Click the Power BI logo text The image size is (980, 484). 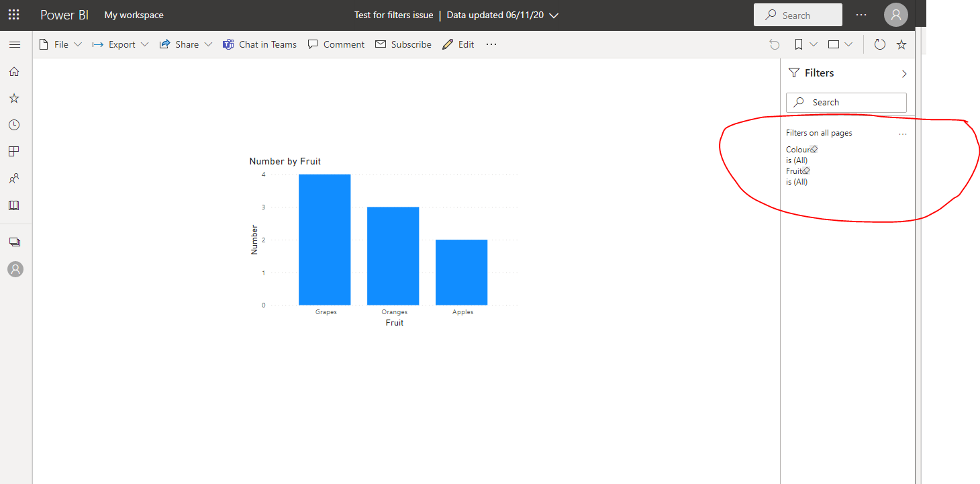tap(64, 15)
